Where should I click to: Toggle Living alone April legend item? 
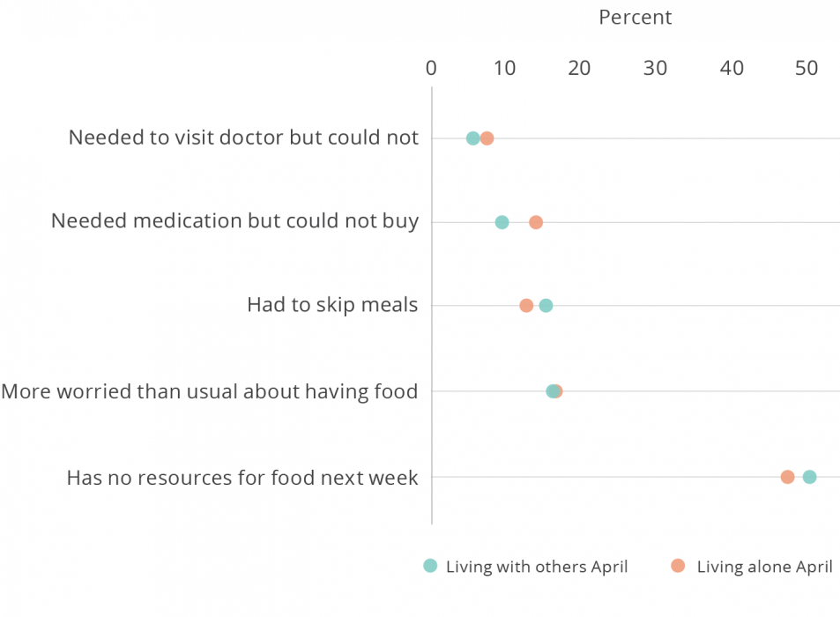(763, 567)
